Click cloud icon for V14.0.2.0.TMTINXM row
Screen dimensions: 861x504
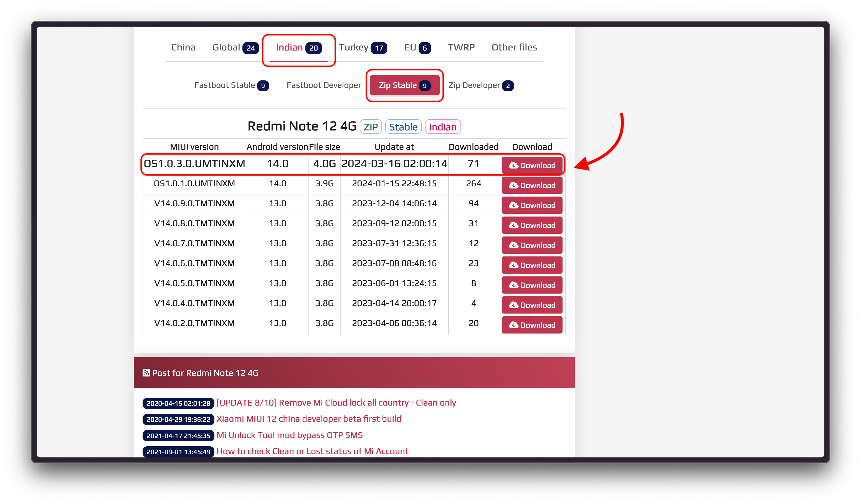(513, 325)
